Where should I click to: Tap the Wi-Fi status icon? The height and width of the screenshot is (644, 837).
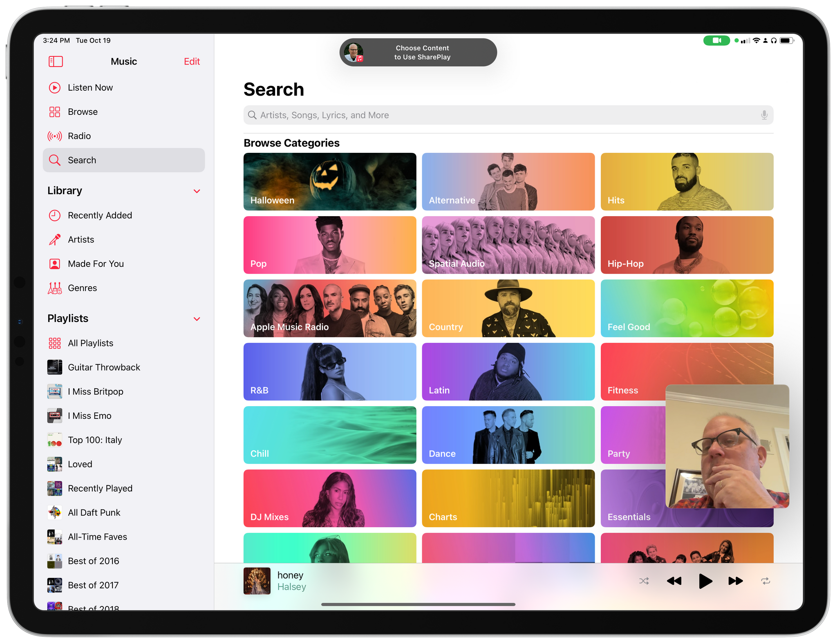pos(756,40)
